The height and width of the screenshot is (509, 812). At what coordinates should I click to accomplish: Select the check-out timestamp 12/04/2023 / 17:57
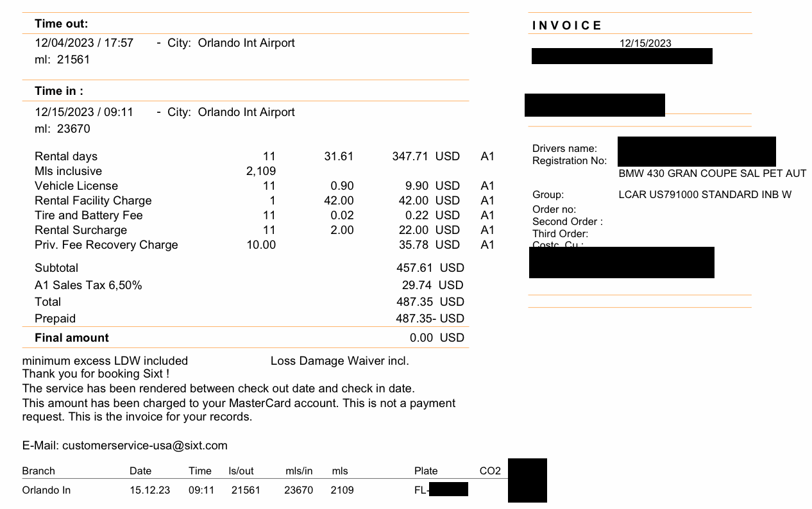84,43
